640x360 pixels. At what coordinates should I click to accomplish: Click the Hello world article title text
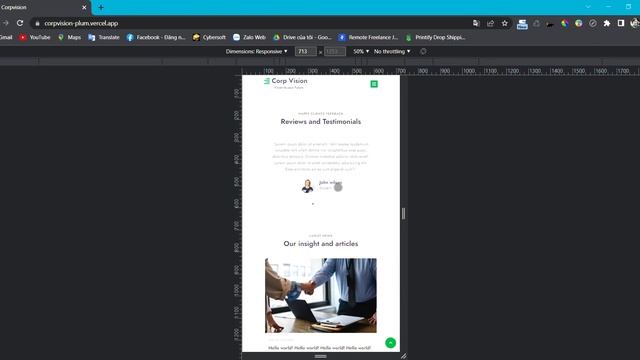pyautogui.click(x=319, y=348)
